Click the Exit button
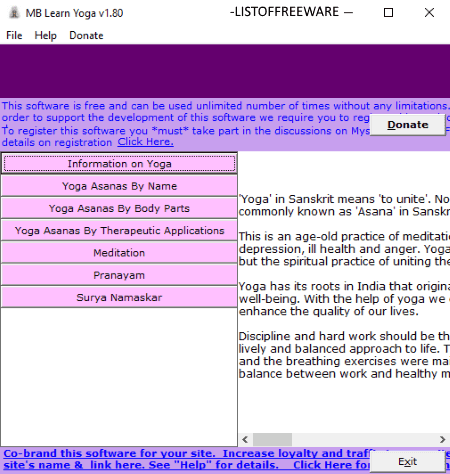 click(x=408, y=462)
